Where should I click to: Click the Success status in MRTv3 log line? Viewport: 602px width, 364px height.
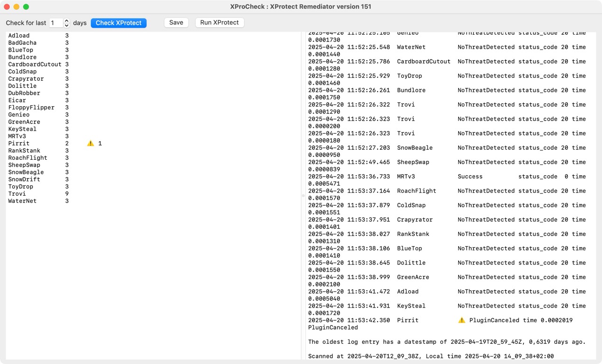[x=470, y=177]
